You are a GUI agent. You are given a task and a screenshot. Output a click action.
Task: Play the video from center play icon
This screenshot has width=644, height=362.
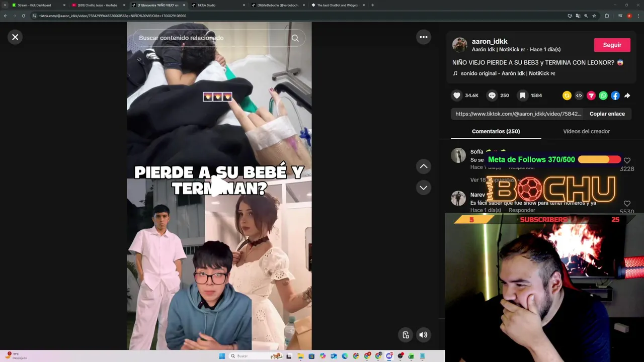point(219,185)
